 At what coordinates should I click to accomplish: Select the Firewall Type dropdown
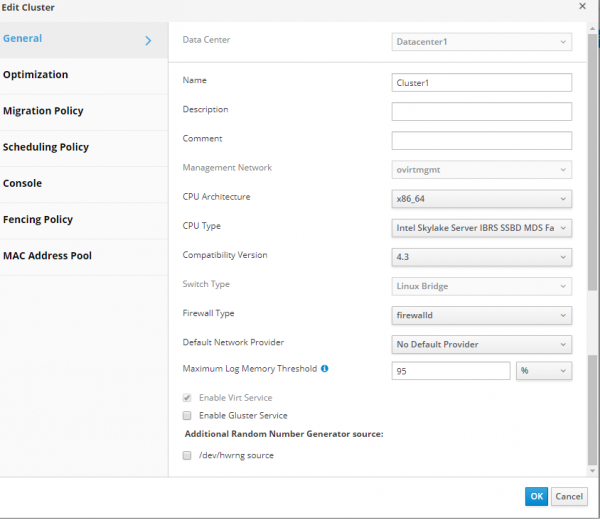click(x=481, y=315)
